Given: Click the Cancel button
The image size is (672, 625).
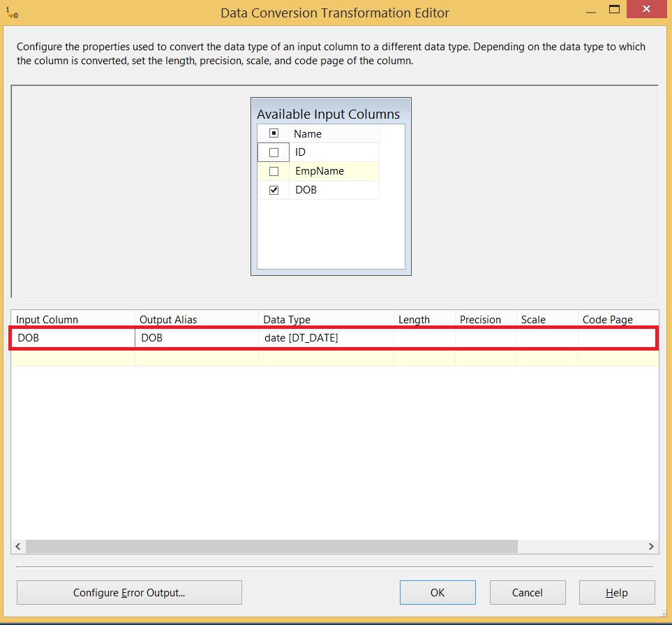Looking at the screenshot, I should [528, 592].
